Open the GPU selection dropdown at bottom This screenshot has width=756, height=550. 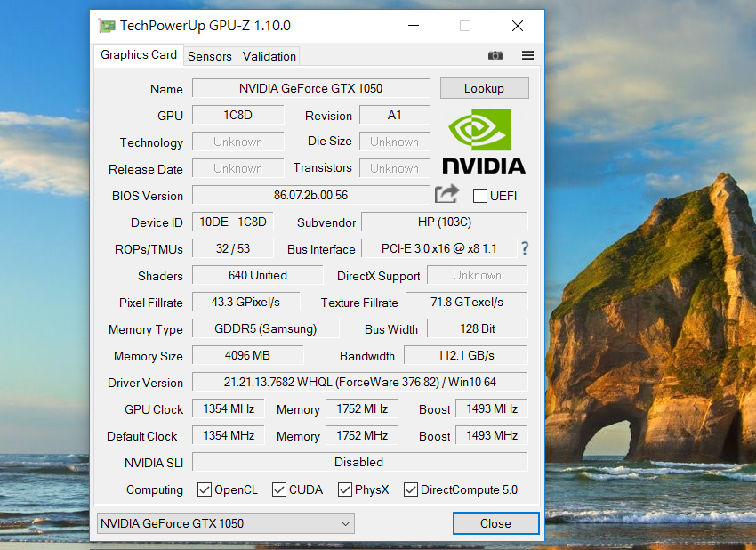(226, 523)
